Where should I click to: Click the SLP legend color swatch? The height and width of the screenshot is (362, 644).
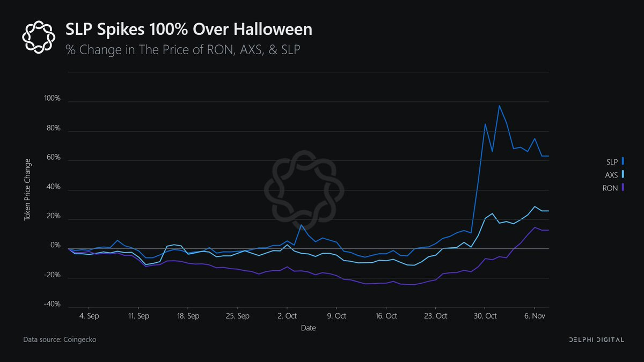(623, 160)
